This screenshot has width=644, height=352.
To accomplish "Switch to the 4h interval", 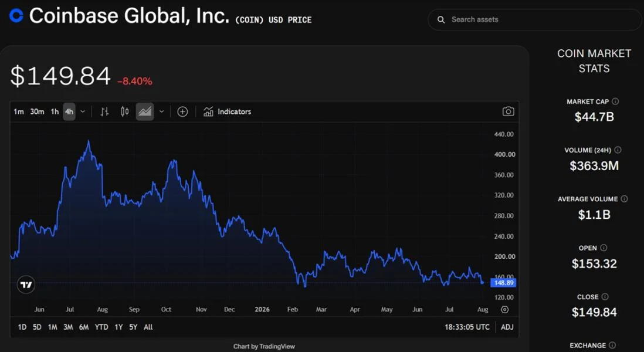I will coord(69,111).
